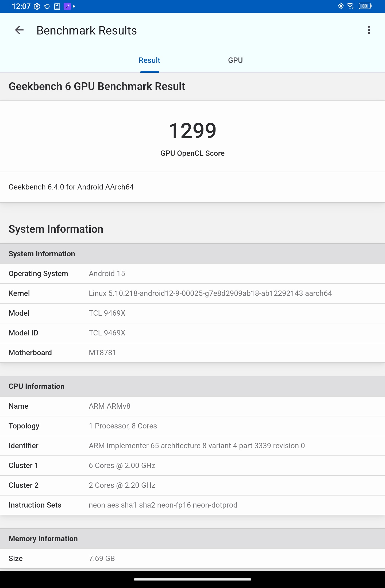Viewport: 385px width, 588px height.
Task: Tap the sync rotation status icon
Action: (x=47, y=6)
